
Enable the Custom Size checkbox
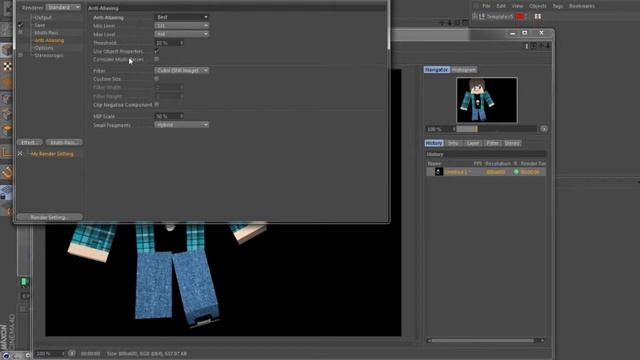157,78
